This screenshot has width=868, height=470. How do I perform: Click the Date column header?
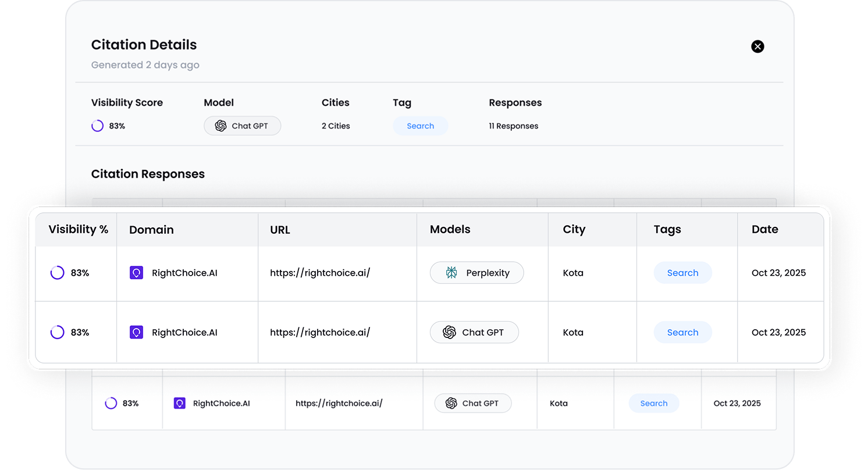[x=764, y=229]
